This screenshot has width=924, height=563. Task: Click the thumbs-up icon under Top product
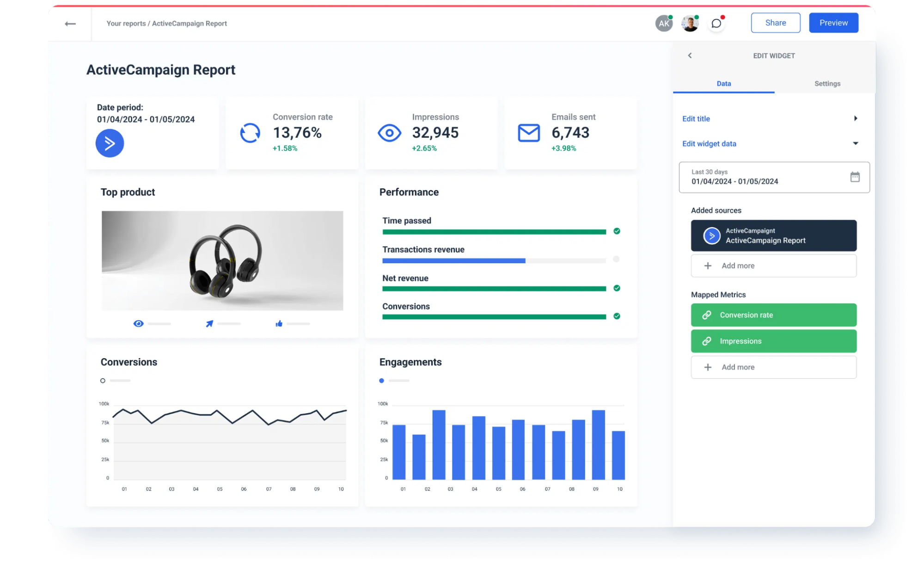[279, 323]
